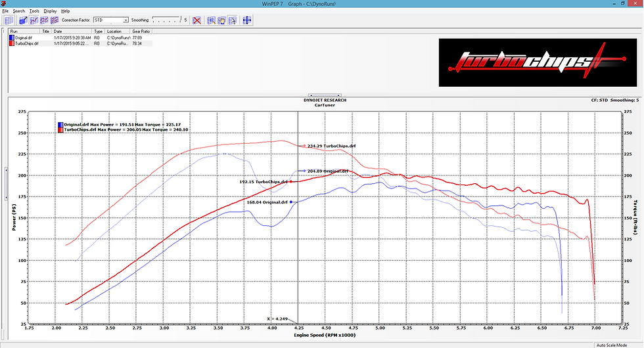The width and height of the screenshot is (644, 348).
Task: Click the Auto Scale Mode status entry
Action: (612, 345)
